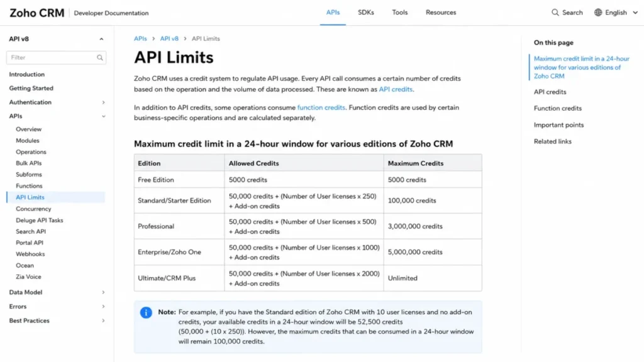The height and width of the screenshot is (362, 644).
Task: Click the globe language icon
Action: click(598, 13)
